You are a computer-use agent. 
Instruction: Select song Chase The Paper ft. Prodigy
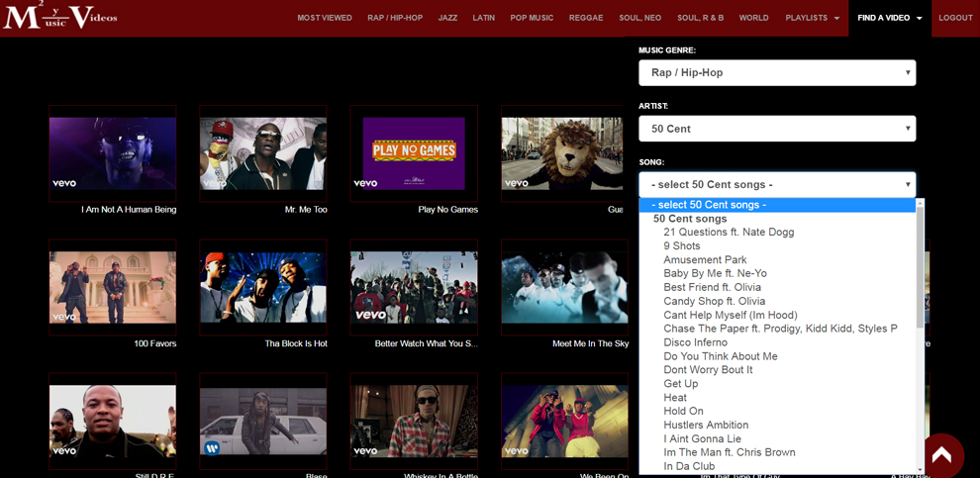click(781, 329)
